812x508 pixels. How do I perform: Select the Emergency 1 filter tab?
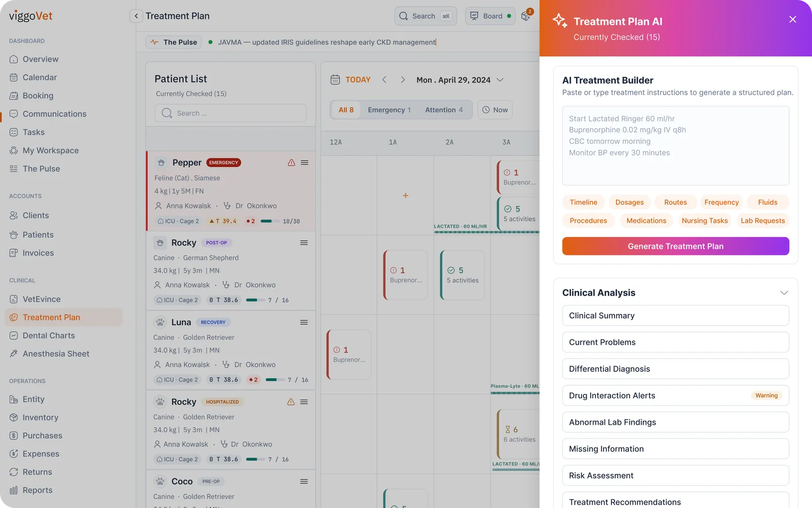[x=389, y=110]
